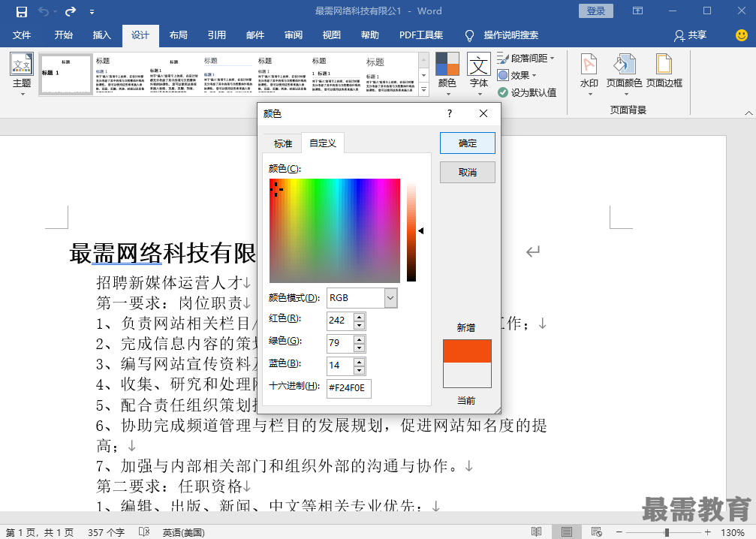Decrease the Red value with down arrow
The width and height of the screenshot is (756, 539).
coord(359,325)
